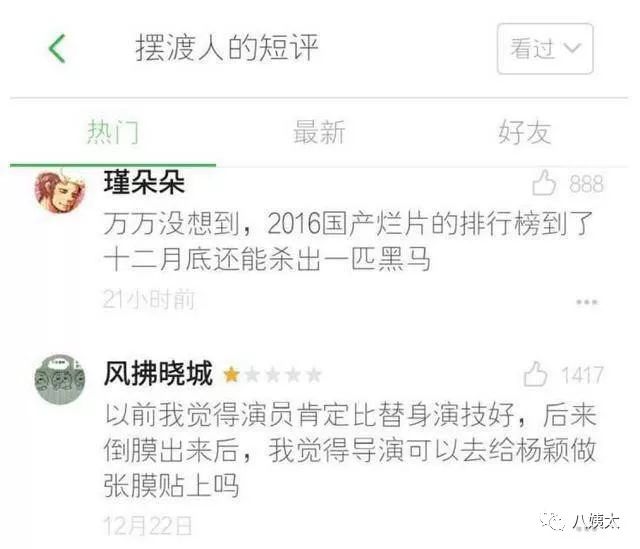Open the username 瑾朵朵
The image size is (640, 549).
(144, 182)
